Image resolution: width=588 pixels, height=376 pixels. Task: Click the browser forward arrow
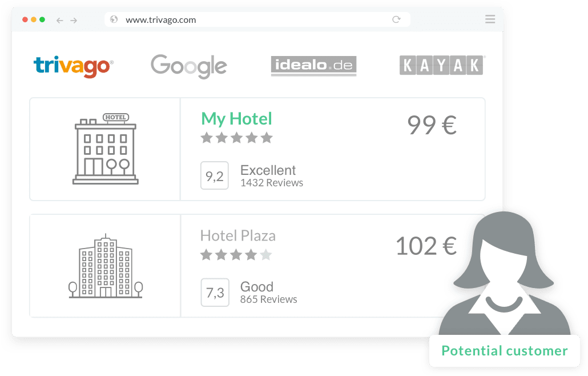point(74,21)
